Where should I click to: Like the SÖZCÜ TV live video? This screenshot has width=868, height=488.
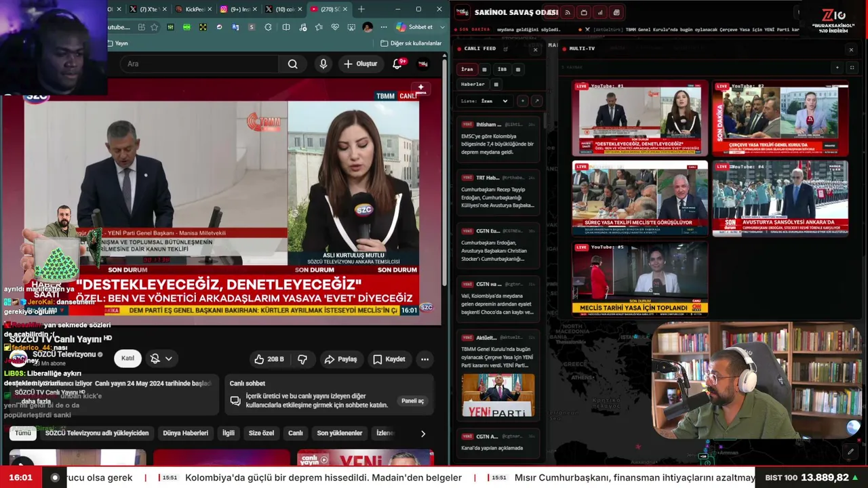pyautogui.click(x=269, y=359)
